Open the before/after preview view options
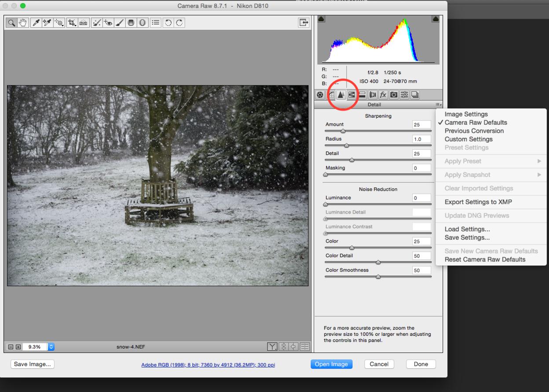This screenshot has width=549, height=392. point(273,347)
